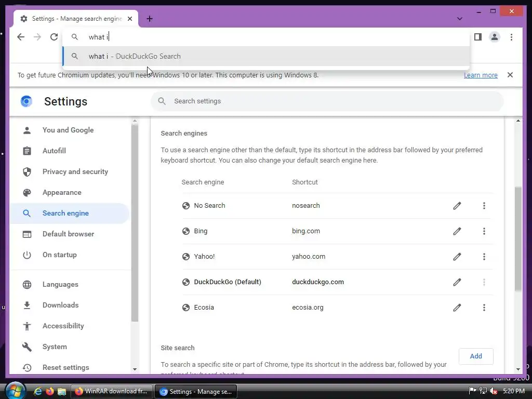The width and height of the screenshot is (532, 399).
Task: Launch Firefox from taskbar quick launch
Action: click(x=49, y=392)
